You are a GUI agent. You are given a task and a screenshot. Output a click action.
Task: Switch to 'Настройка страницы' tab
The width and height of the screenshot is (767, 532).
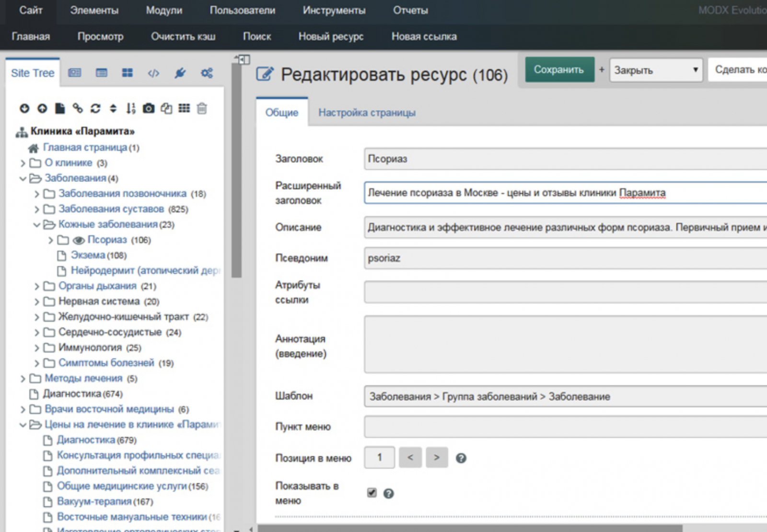point(367,113)
